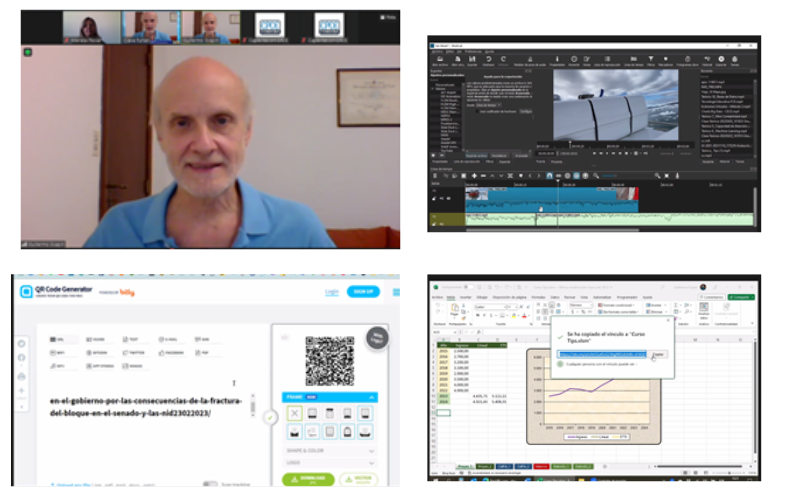Show Lista de reproducción from Shotcut toolbar
This screenshot has width=800, height=500.
[607, 59]
